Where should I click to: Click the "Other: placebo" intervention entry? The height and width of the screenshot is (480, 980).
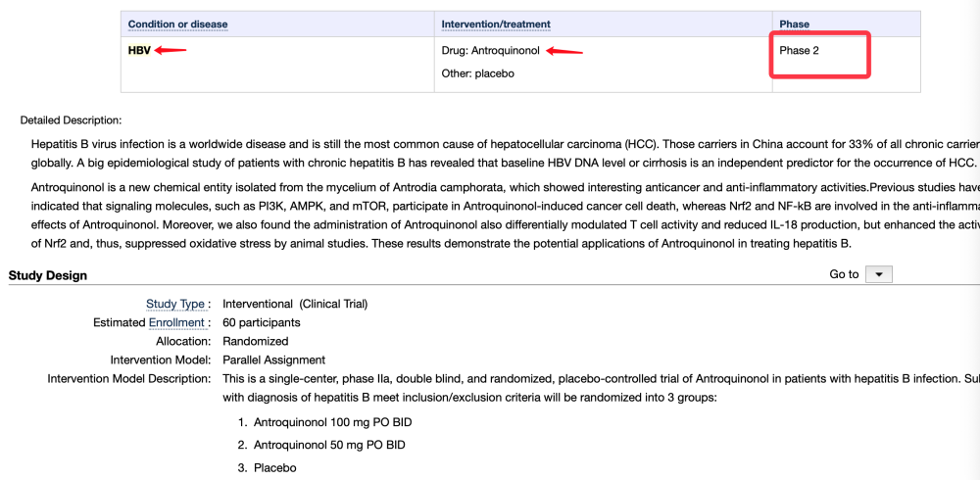477,73
